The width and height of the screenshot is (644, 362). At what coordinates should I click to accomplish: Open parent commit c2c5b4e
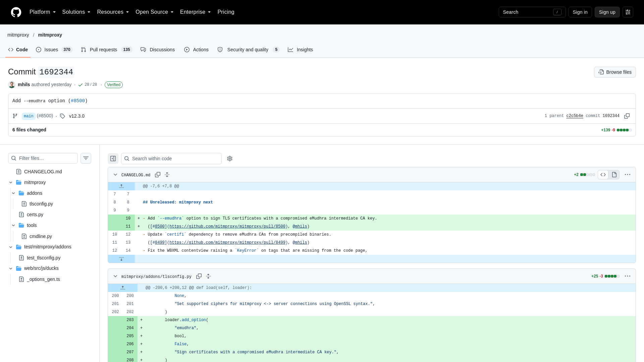click(x=575, y=116)
